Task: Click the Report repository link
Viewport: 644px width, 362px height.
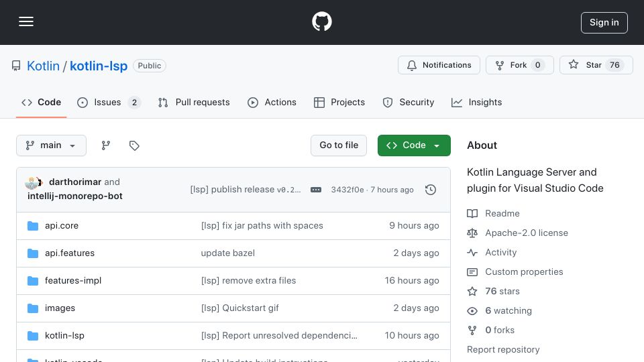Action: point(503,349)
